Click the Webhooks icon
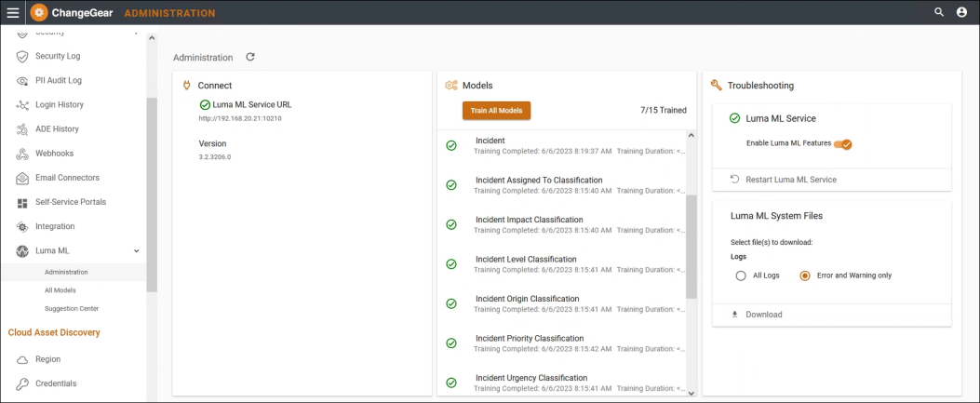The image size is (980, 403). 22,154
